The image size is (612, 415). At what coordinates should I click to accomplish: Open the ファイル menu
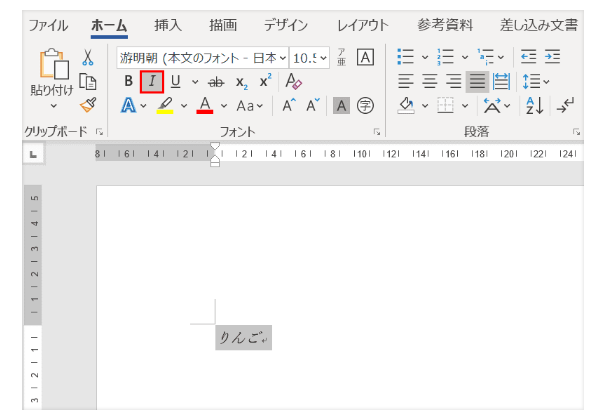click(x=48, y=24)
